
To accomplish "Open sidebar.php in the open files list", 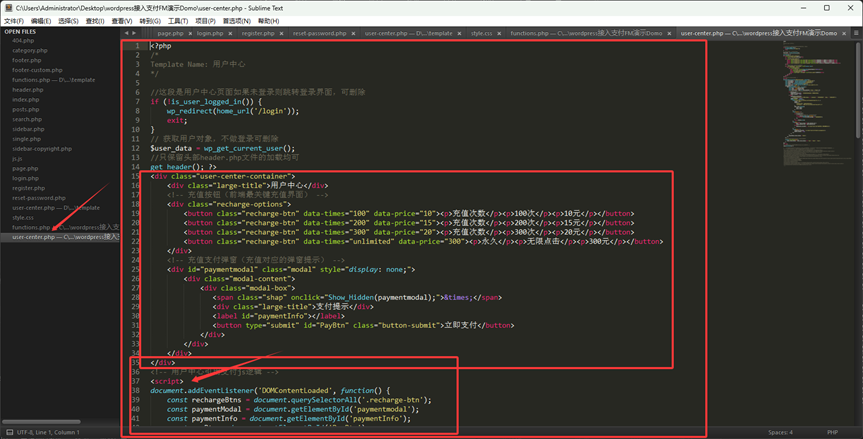I will pyautogui.click(x=28, y=129).
